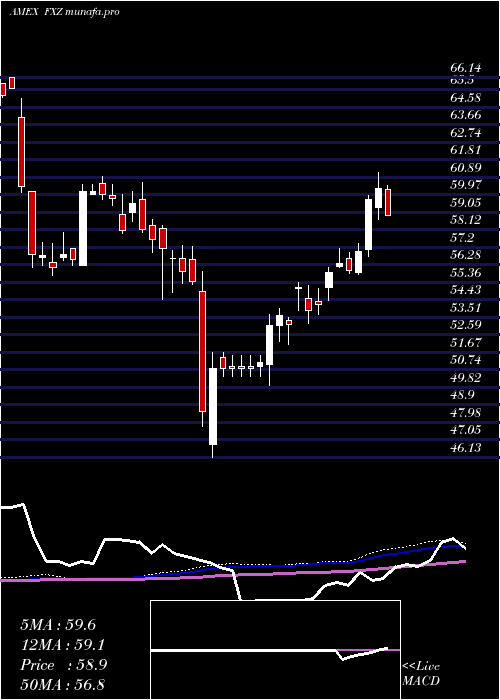Select the 51.67 price axis label
This screenshot has height=700, width=500.
(466, 342)
